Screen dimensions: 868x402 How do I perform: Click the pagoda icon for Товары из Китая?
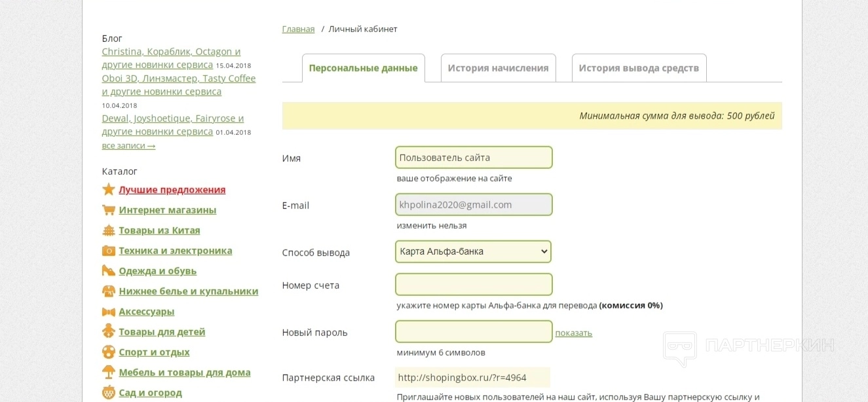[109, 230]
